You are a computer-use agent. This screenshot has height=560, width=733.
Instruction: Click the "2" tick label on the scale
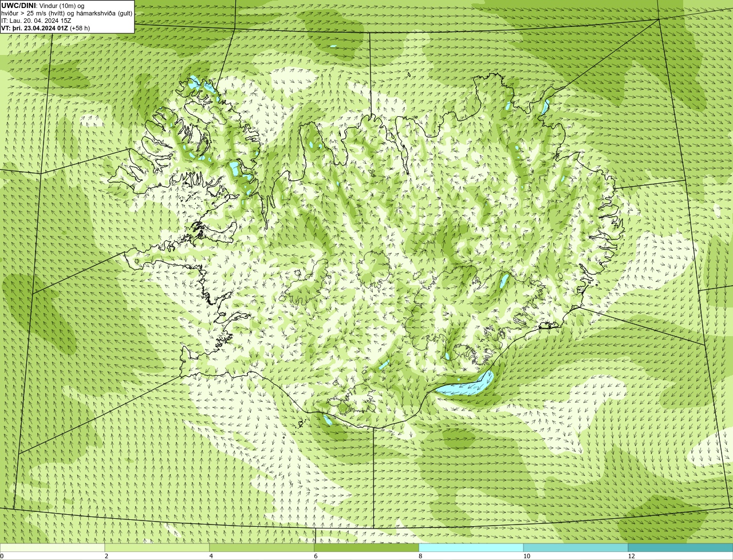tap(107, 556)
